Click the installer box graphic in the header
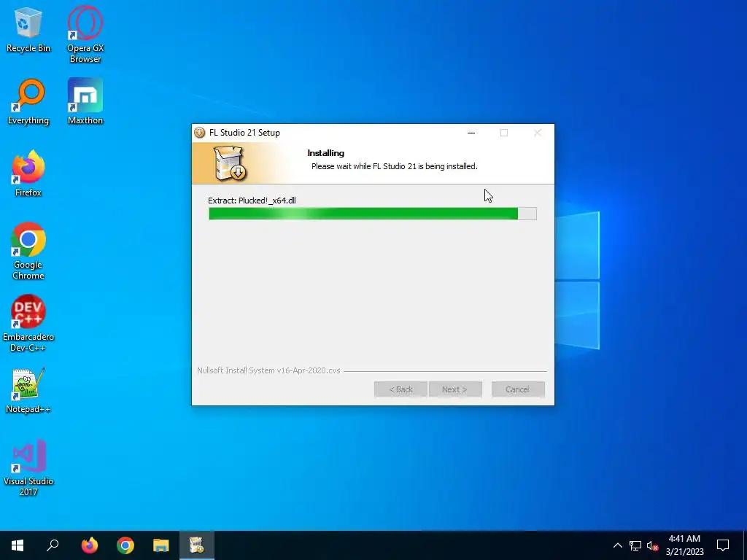 click(230, 163)
